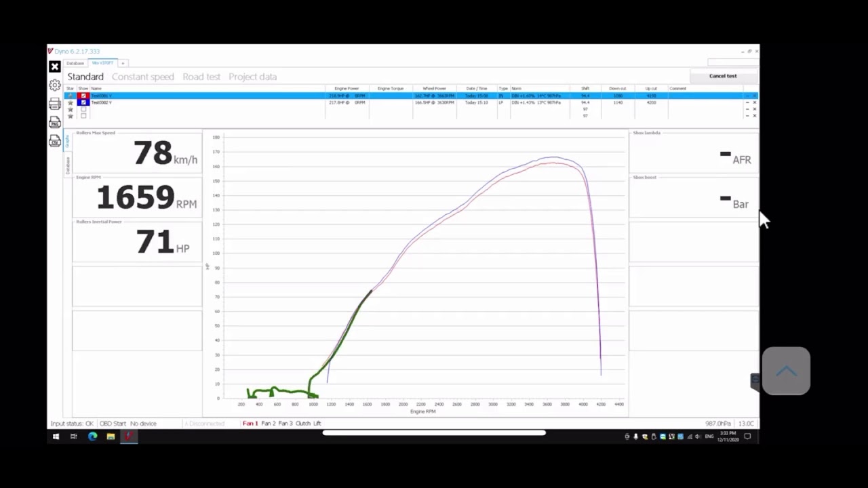868x488 pixels.
Task: Toggle Lift in the status bar
Action: coord(317,424)
